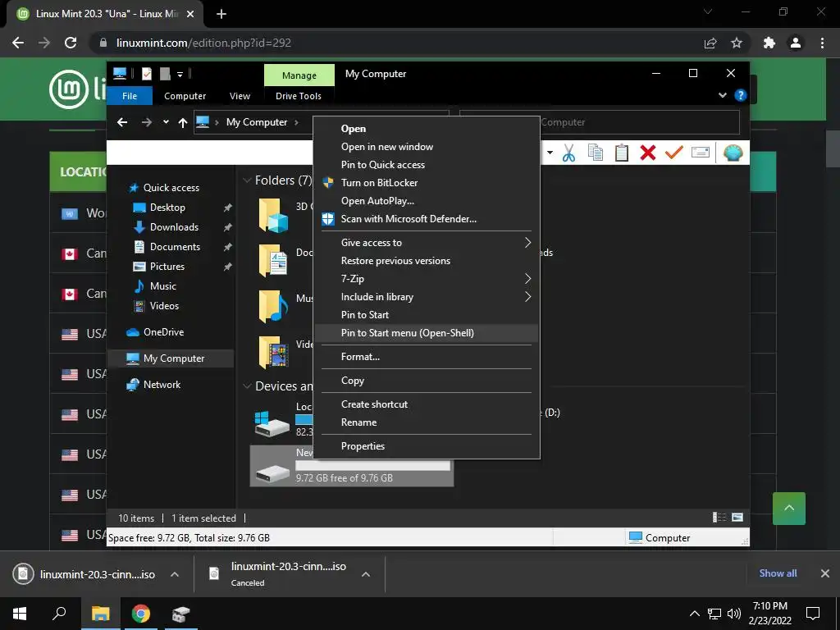
Task: Click the orange checkmark Properties icon
Action: 674,153
